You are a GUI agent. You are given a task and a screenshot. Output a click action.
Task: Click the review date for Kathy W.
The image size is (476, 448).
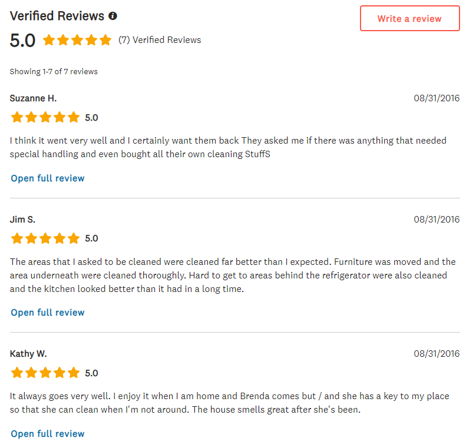[x=437, y=354]
